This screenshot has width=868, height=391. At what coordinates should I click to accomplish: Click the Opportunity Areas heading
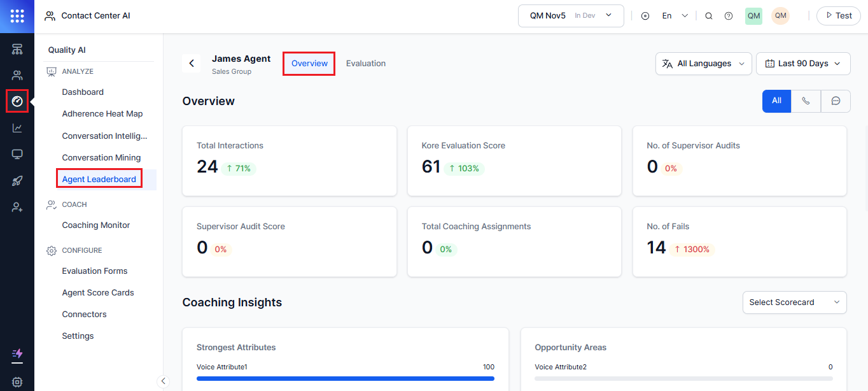(570, 348)
